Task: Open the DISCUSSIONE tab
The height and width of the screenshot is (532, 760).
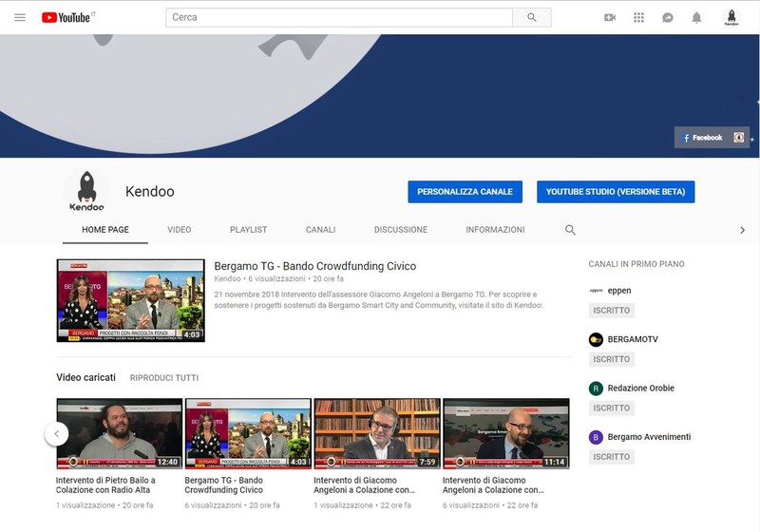Action: tap(401, 230)
